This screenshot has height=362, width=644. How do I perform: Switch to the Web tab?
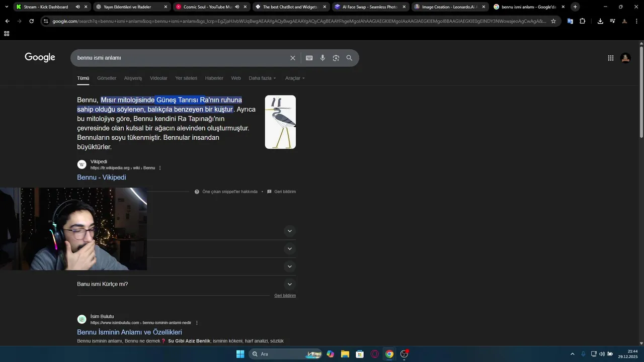[x=236, y=78]
